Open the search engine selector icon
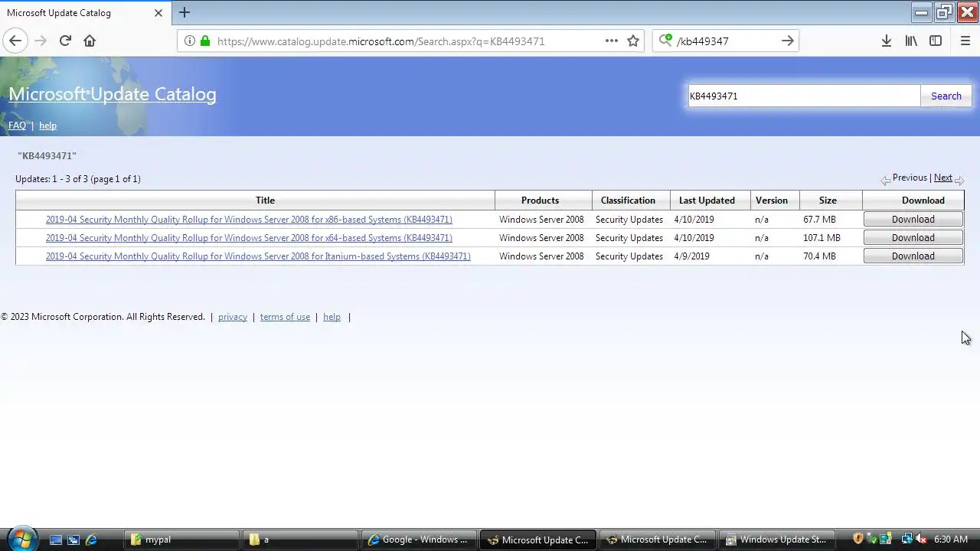 point(665,41)
